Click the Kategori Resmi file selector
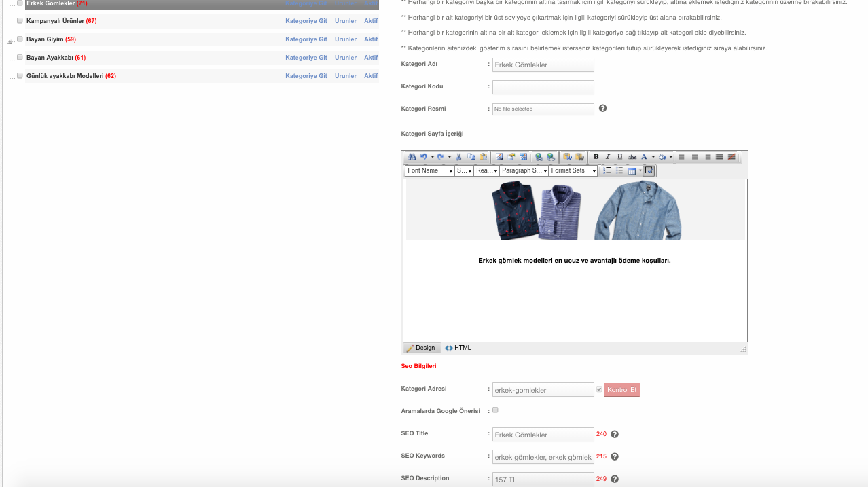This screenshot has height=487, width=868. point(543,109)
